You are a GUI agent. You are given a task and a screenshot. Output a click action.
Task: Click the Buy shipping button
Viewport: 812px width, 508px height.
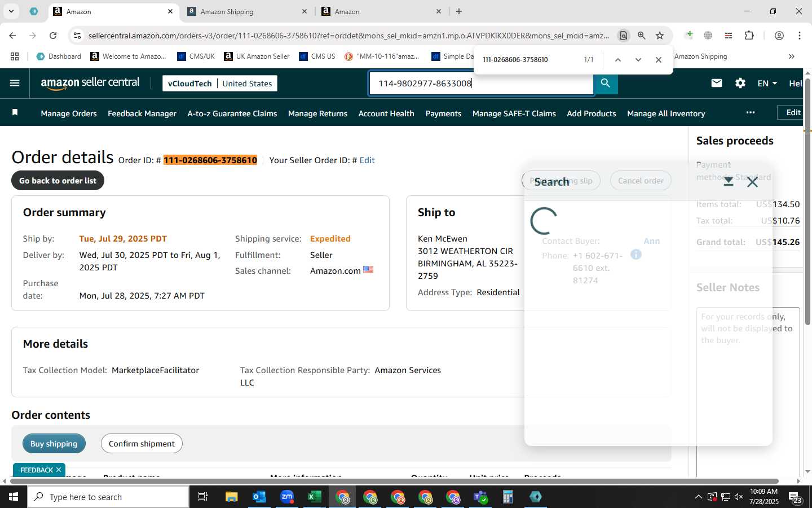click(x=54, y=444)
